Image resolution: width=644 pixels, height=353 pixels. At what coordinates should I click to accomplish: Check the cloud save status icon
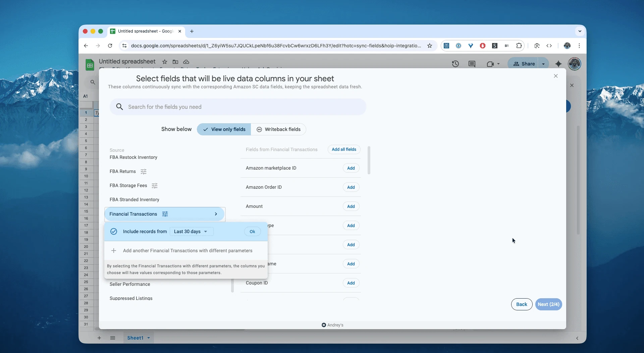tap(186, 62)
